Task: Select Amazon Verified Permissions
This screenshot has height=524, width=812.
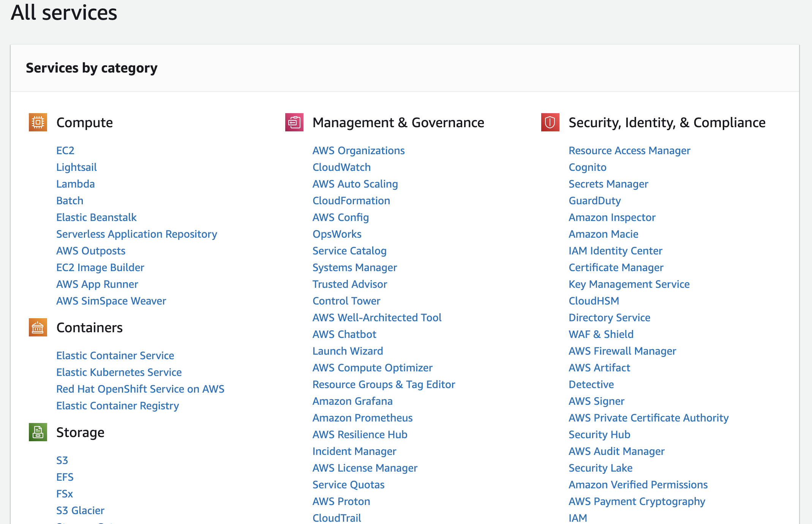Action: [638, 485]
